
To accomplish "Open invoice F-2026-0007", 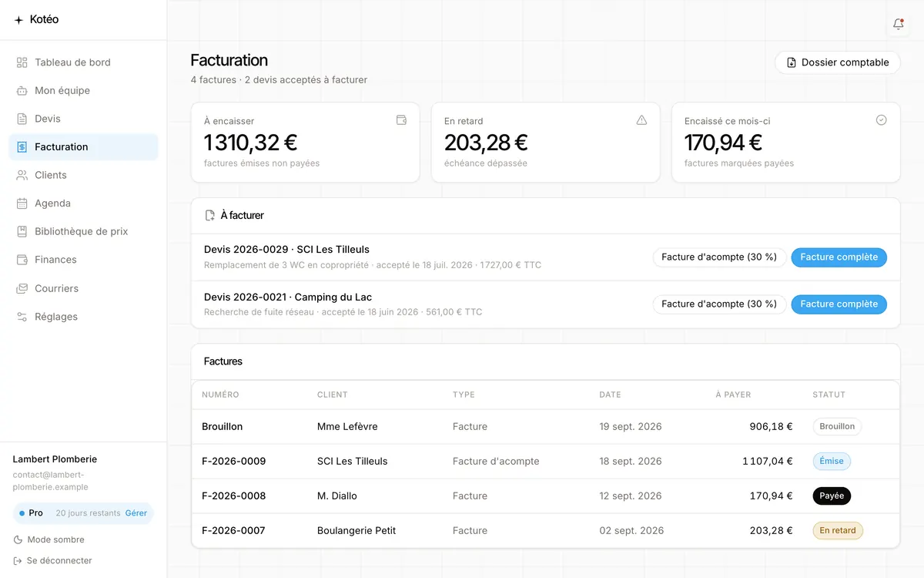I will coord(233,531).
